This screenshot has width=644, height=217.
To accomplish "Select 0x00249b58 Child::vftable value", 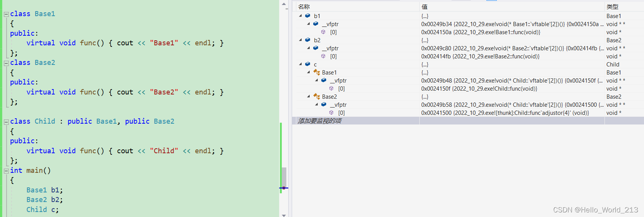I will (512, 104).
